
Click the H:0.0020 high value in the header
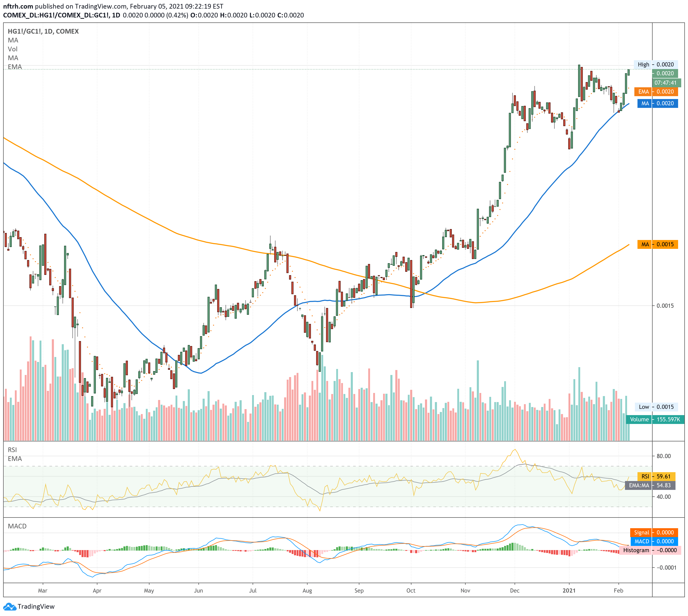[234, 15]
